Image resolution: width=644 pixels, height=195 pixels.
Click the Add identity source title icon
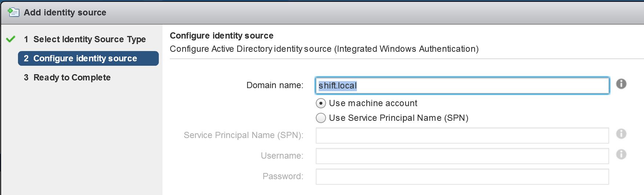coord(14,12)
